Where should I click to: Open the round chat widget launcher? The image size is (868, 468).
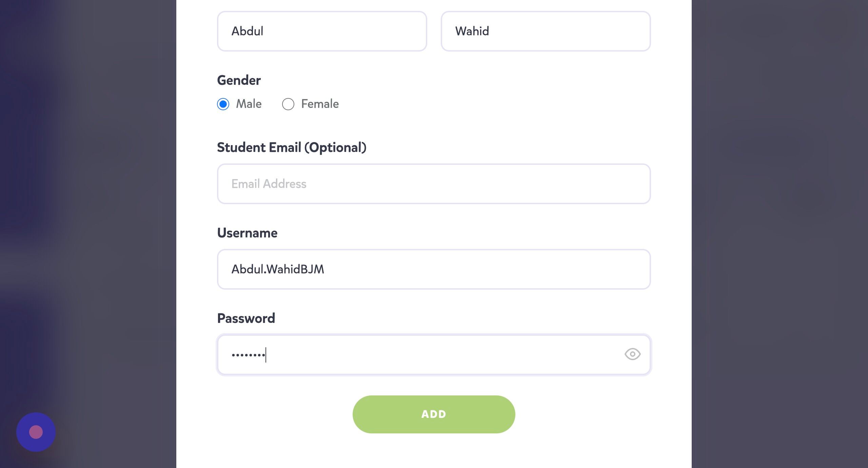36,432
